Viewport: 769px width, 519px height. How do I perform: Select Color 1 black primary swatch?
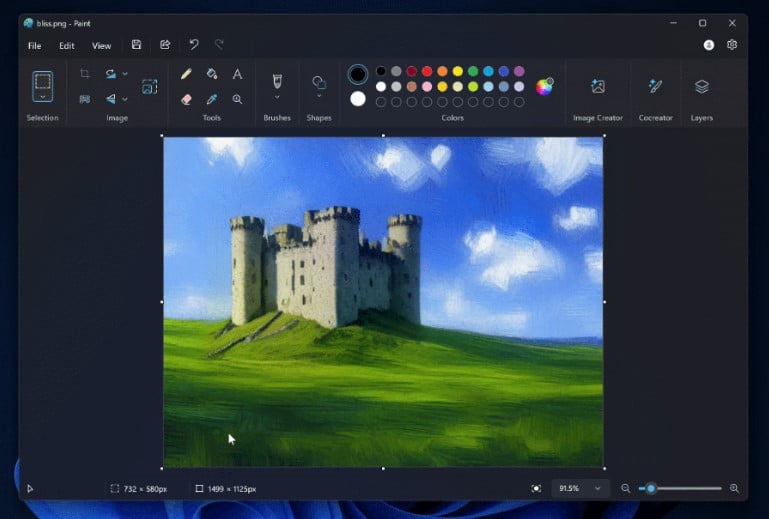[358, 75]
